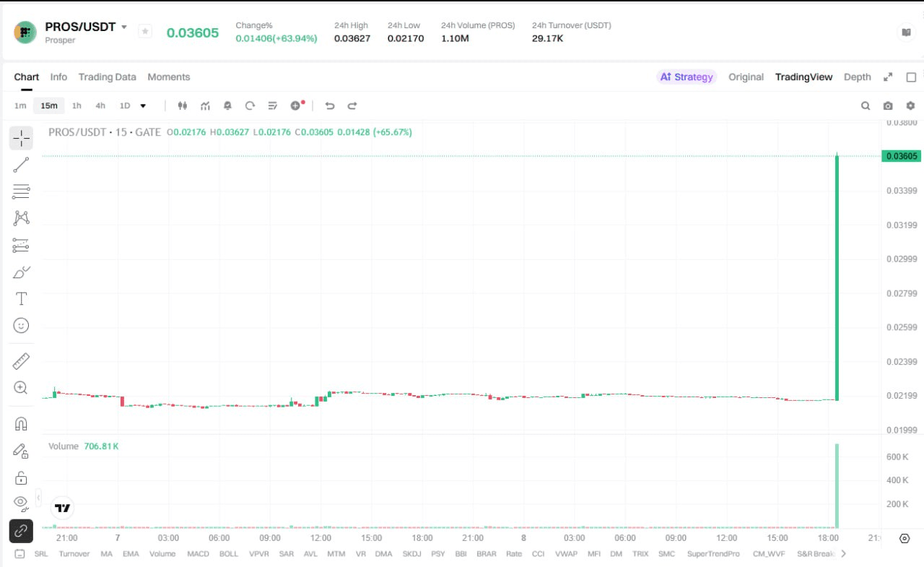Toggle the square layout icon beside Depth

tap(911, 77)
